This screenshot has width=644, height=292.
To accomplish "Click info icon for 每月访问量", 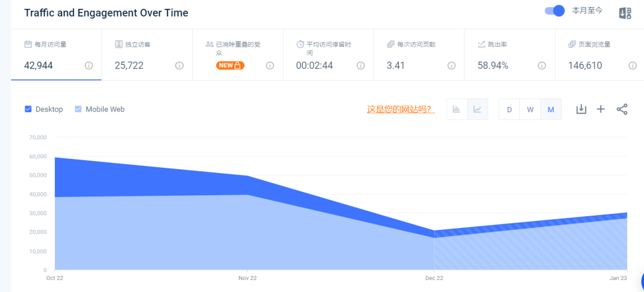I will (x=89, y=66).
